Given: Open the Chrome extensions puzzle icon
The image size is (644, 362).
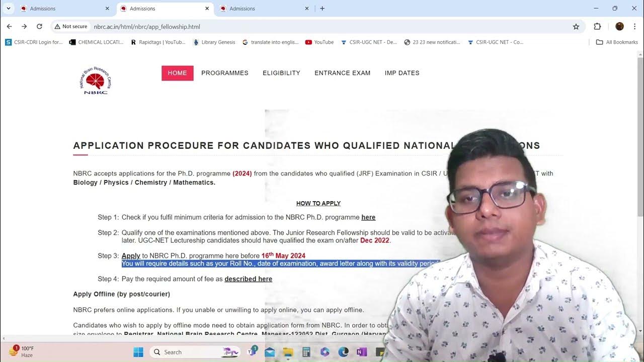Looking at the screenshot, I should [597, 27].
